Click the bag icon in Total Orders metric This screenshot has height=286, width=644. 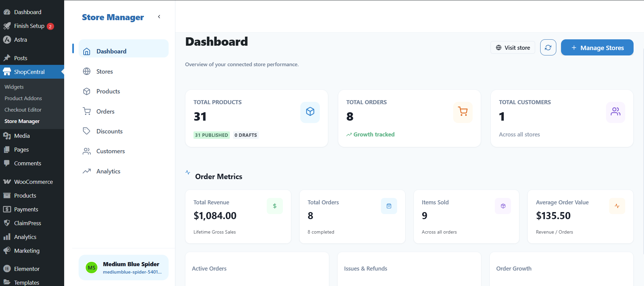(389, 206)
